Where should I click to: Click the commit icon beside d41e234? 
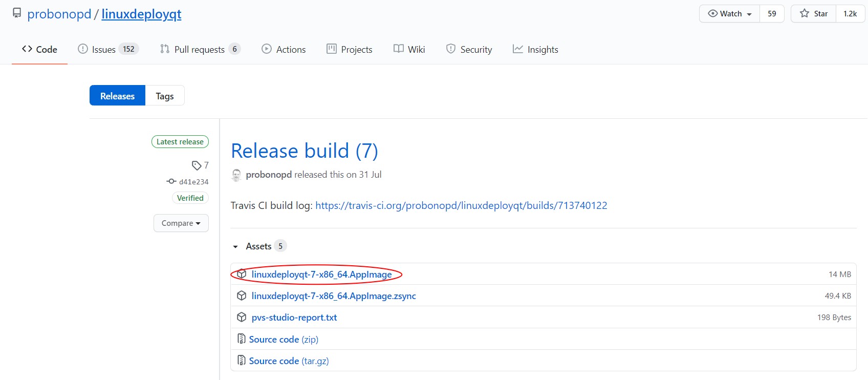click(171, 181)
